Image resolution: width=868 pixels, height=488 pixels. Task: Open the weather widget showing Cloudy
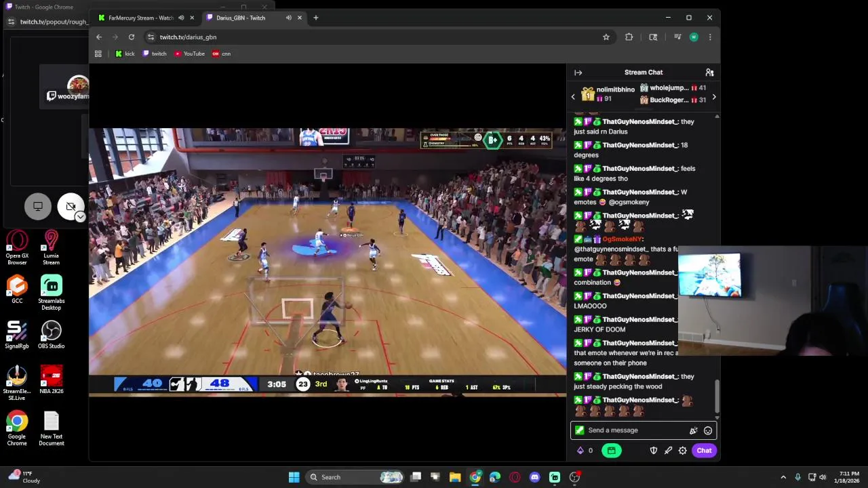[x=24, y=477]
